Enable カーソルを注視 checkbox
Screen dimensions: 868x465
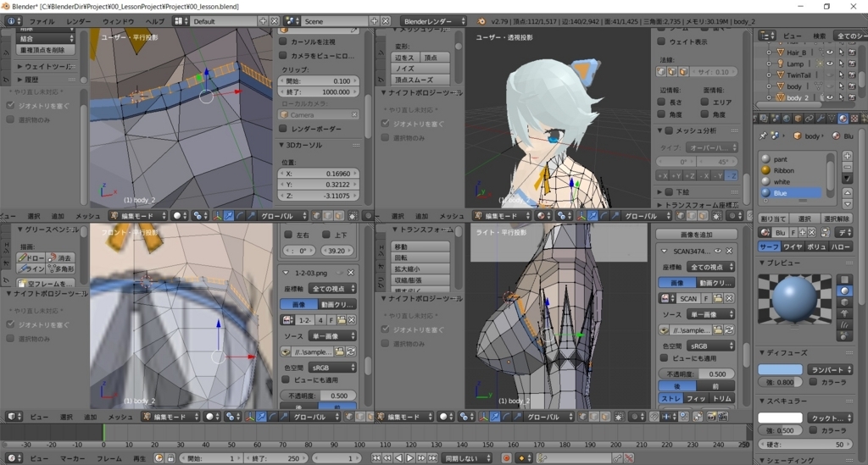pyautogui.click(x=283, y=42)
